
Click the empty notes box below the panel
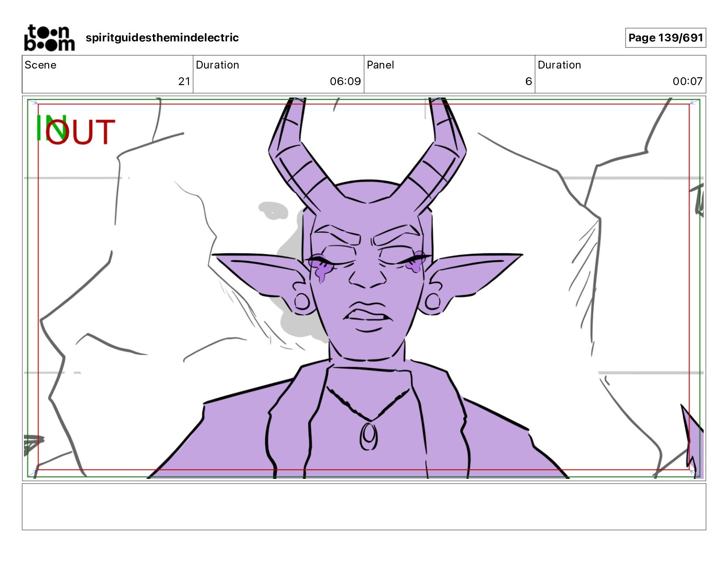(364, 507)
